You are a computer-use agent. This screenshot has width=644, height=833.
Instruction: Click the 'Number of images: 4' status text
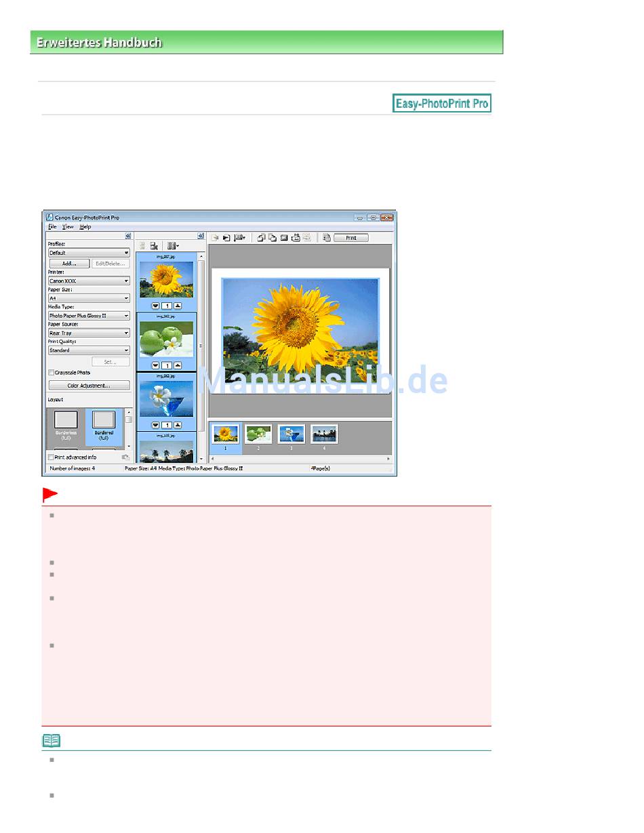coord(73,468)
